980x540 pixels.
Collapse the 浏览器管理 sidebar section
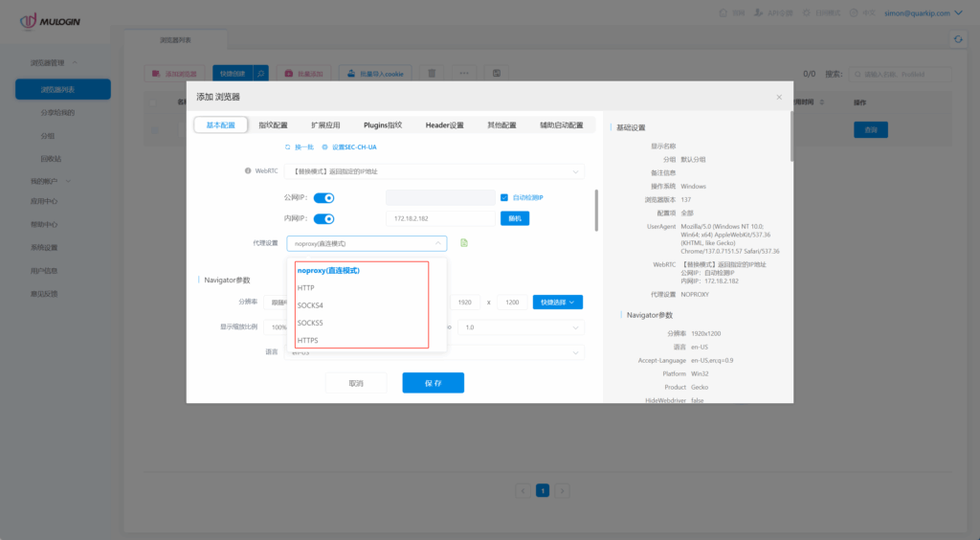(54, 62)
